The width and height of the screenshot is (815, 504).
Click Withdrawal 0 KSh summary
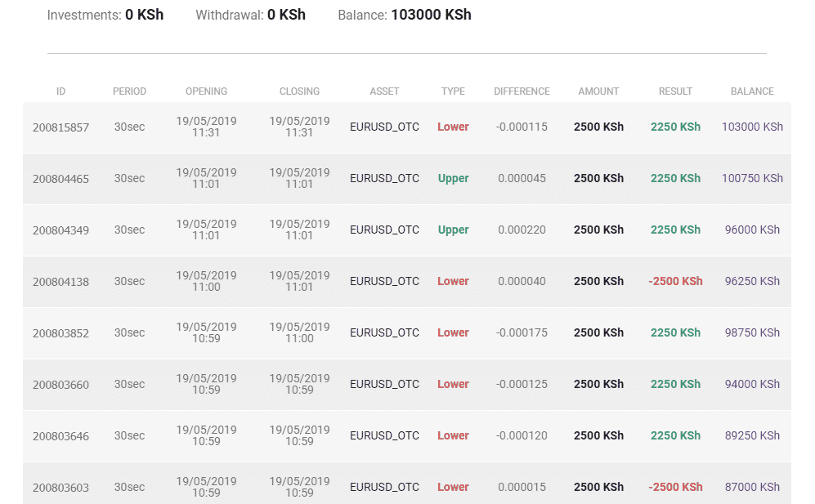click(x=250, y=15)
